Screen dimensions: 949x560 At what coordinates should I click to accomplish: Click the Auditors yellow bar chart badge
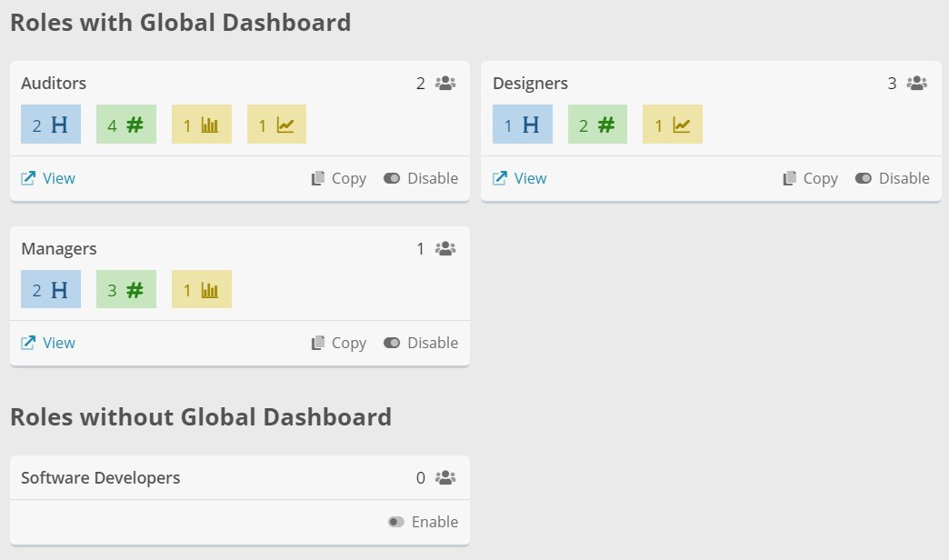tap(202, 125)
